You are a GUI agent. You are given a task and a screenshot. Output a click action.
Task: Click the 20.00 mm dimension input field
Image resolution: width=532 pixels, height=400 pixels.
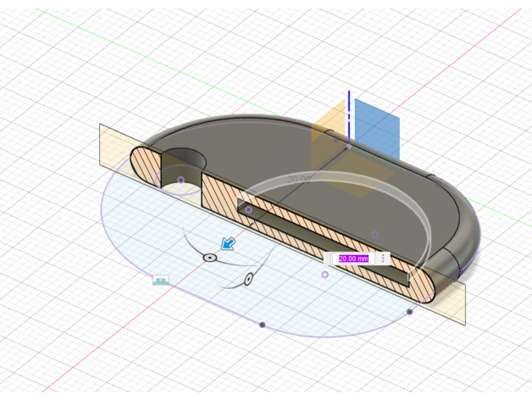[353, 258]
